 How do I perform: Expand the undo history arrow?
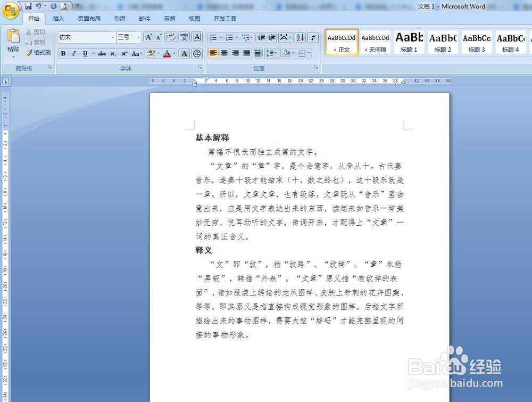45,6
